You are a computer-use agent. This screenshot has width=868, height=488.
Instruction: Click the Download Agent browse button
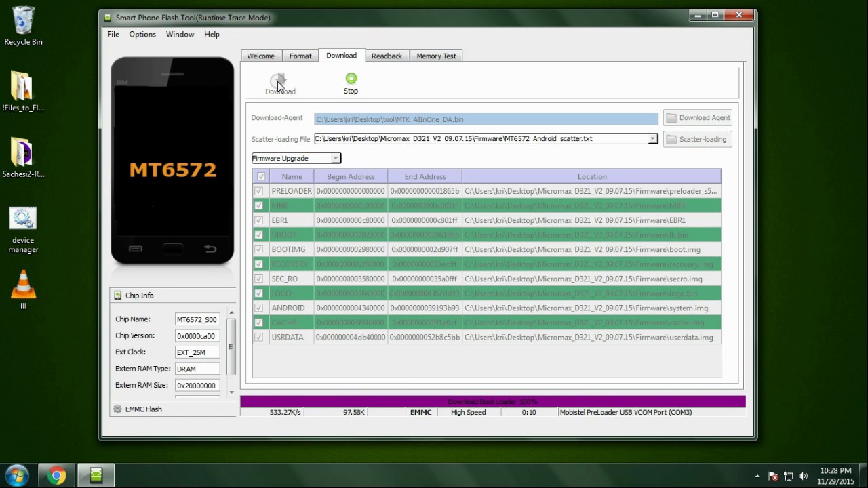[697, 118]
